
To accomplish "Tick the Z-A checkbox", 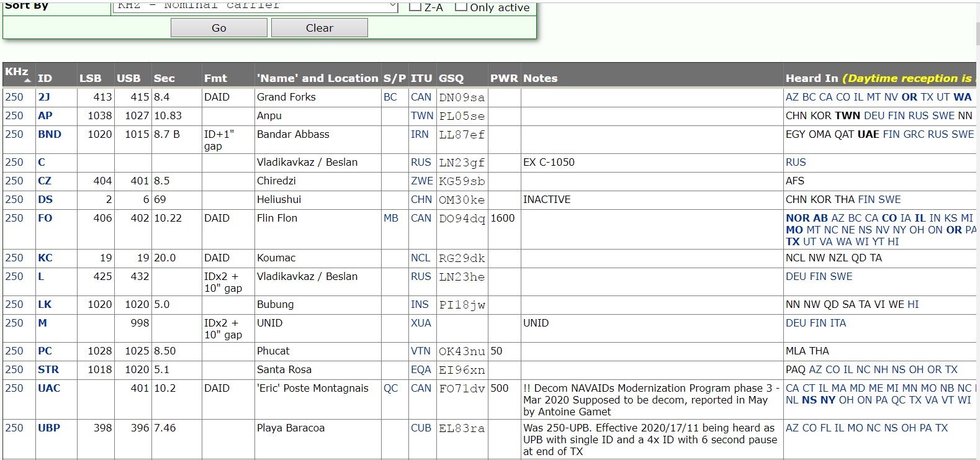I will (x=415, y=7).
